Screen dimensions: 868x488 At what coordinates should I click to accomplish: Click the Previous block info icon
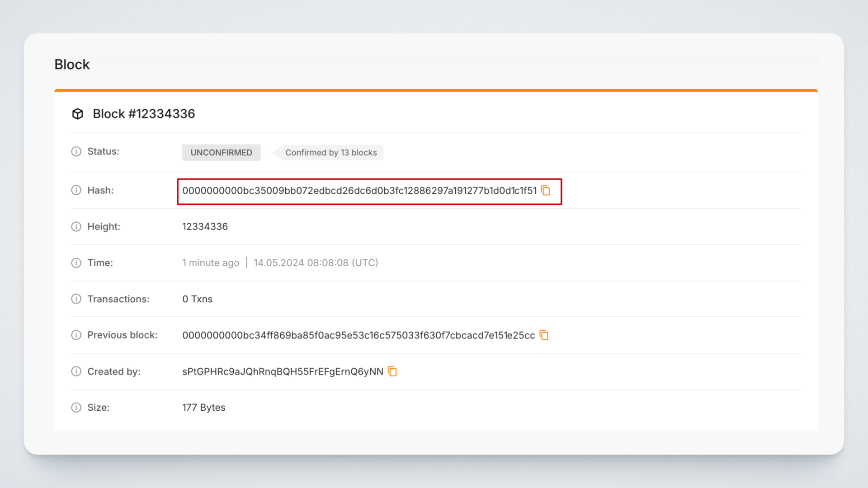tap(76, 335)
